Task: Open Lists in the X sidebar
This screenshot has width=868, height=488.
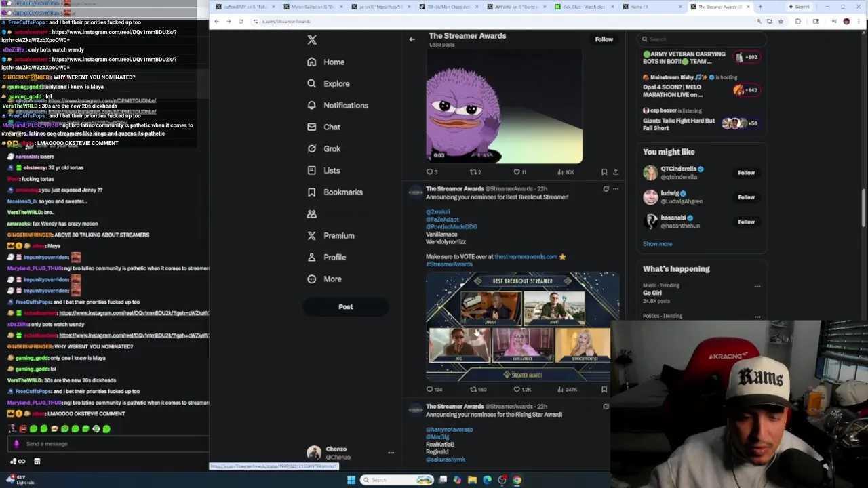Action: pos(323,170)
